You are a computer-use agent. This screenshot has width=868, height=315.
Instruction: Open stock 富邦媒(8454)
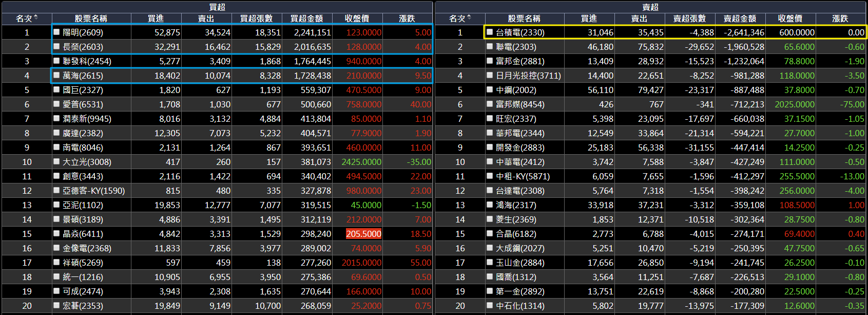pos(520,104)
